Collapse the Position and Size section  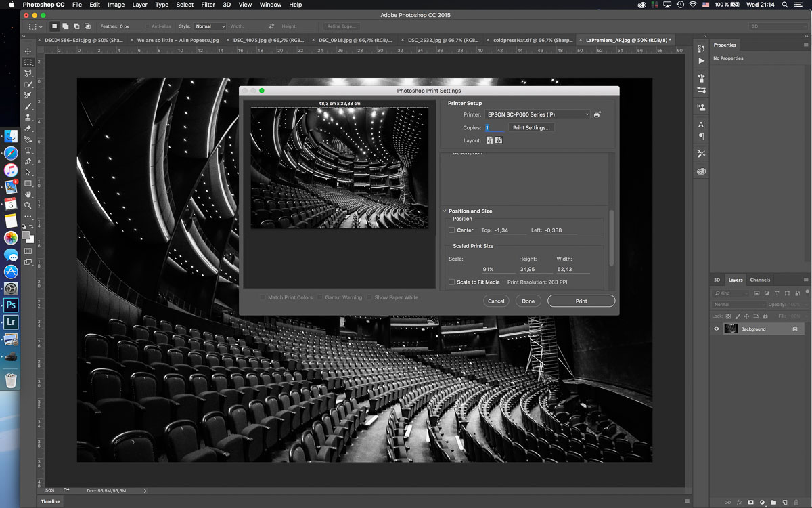(x=445, y=211)
